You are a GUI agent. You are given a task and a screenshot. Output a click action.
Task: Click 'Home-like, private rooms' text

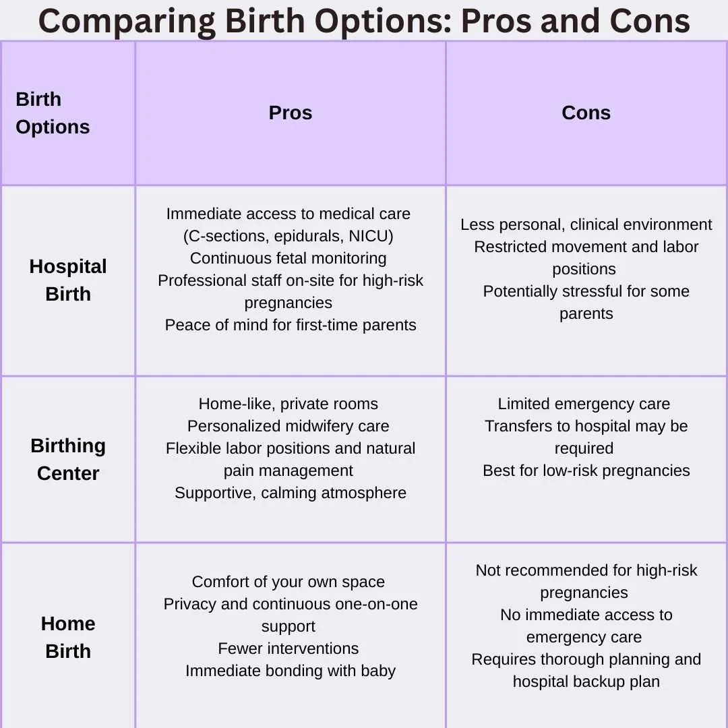coord(289,404)
